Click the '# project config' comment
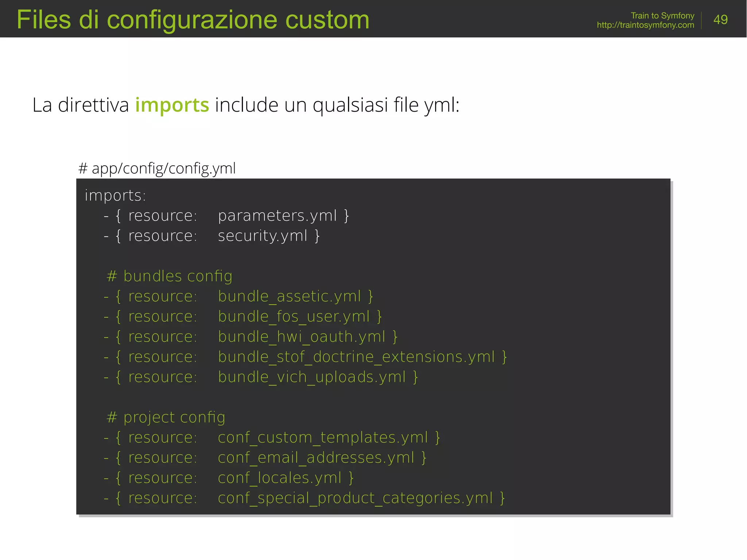The height and width of the screenshot is (560, 747). [166, 417]
